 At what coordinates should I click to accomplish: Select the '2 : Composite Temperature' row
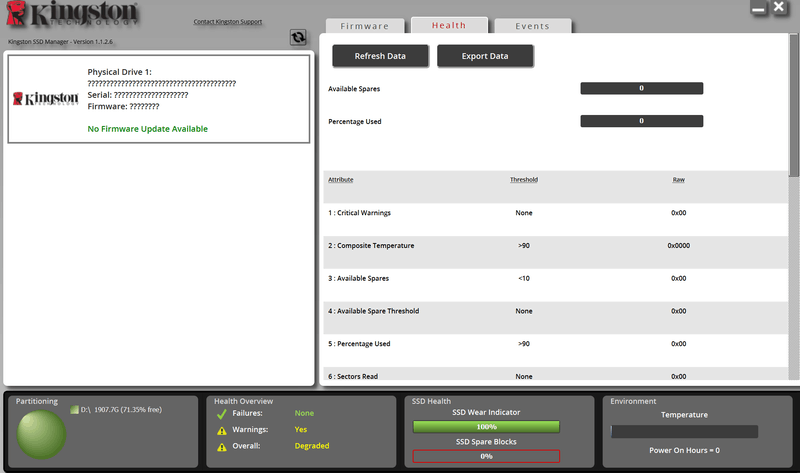click(556, 252)
